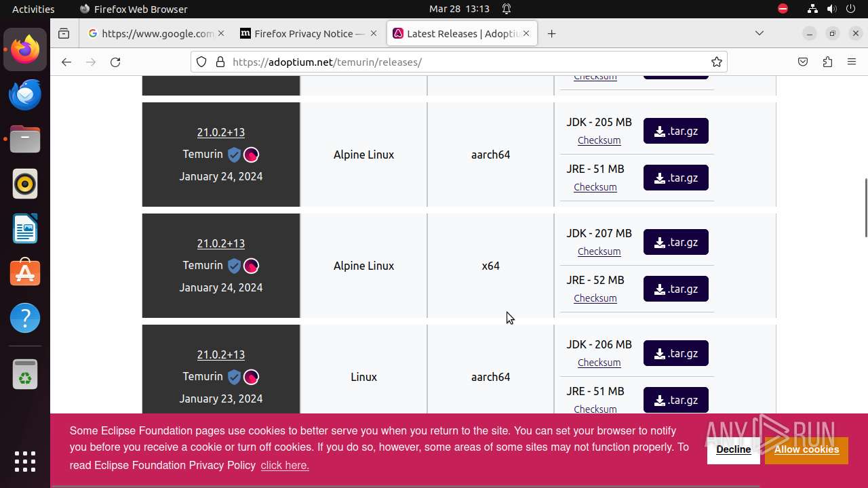Close the Firefox Privacy Notice tab

(x=374, y=33)
